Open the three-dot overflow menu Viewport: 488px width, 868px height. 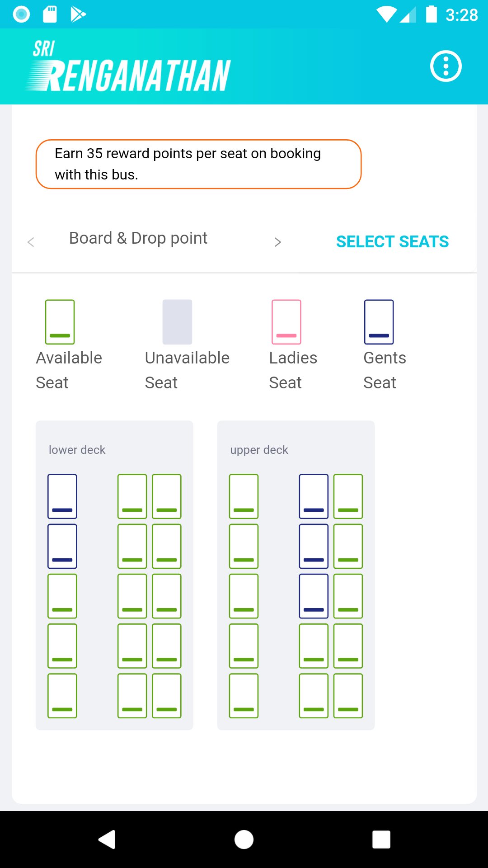pos(446,66)
